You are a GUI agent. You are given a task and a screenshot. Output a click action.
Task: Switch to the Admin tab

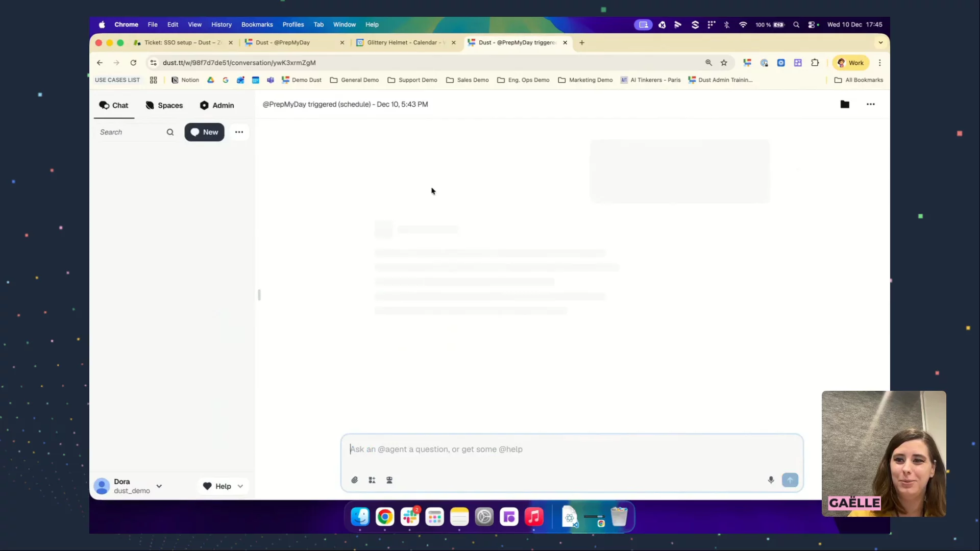[217, 105]
